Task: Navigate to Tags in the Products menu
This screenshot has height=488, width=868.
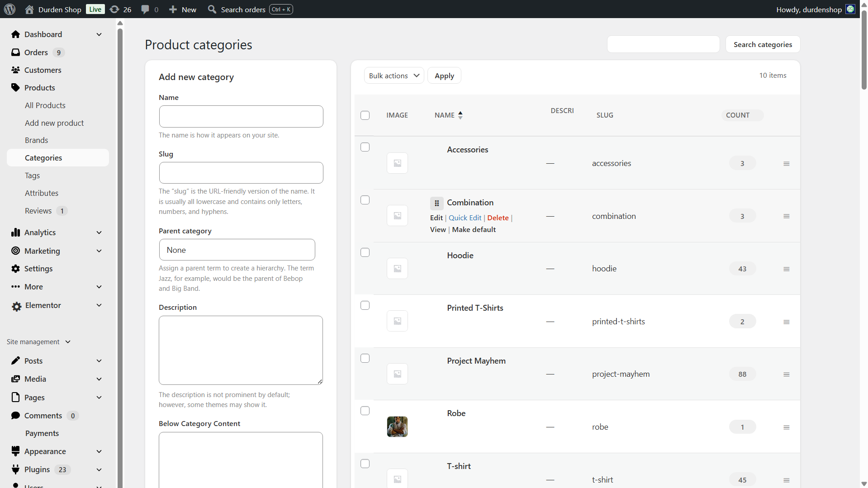Action: click(32, 175)
